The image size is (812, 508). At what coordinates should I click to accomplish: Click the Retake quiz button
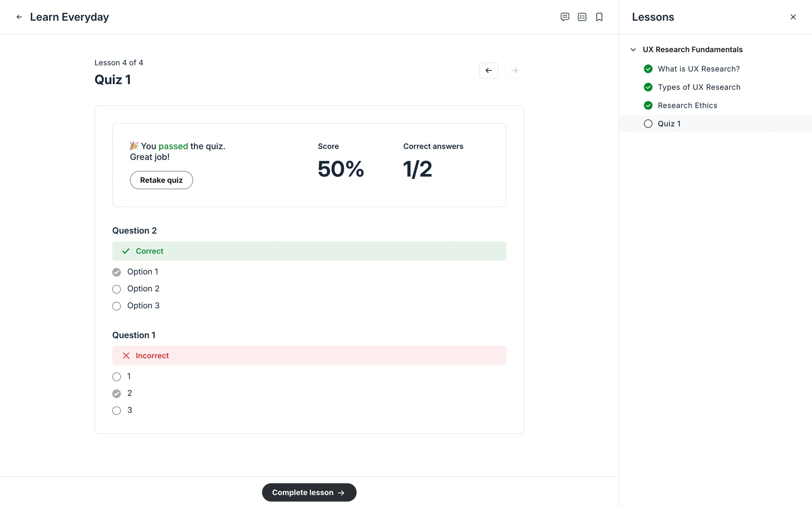coord(161,180)
